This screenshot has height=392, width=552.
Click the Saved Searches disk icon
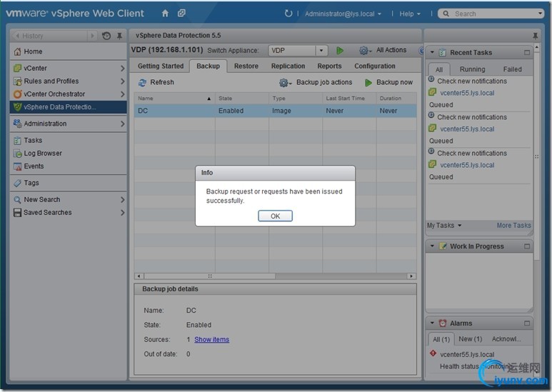17,213
